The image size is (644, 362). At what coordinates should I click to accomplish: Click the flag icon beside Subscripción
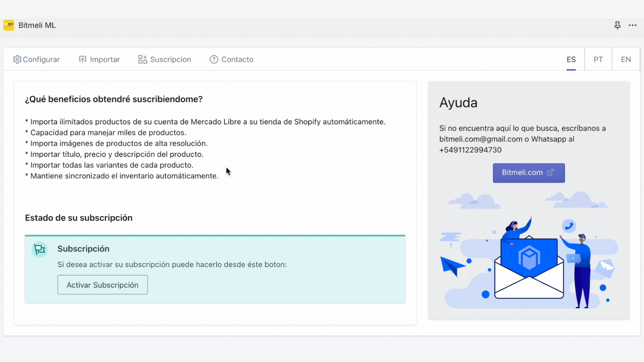pos(39,250)
